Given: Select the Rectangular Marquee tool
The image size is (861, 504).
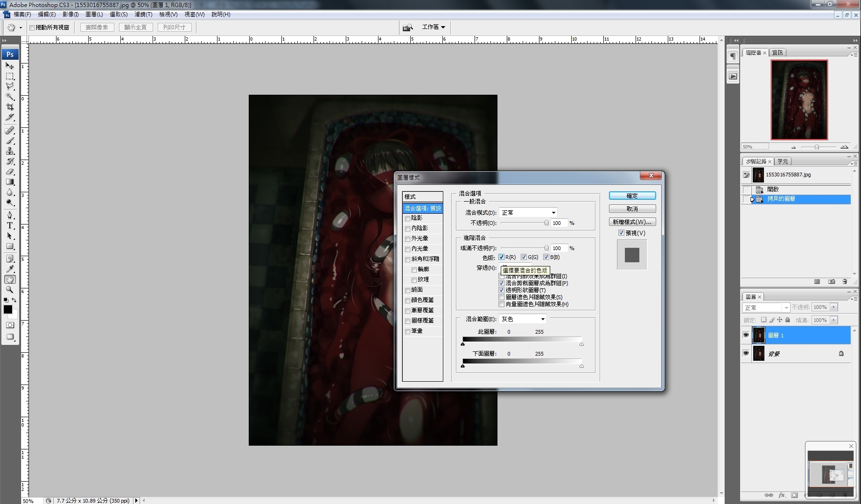Looking at the screenshot, I should tap(10, 76).
